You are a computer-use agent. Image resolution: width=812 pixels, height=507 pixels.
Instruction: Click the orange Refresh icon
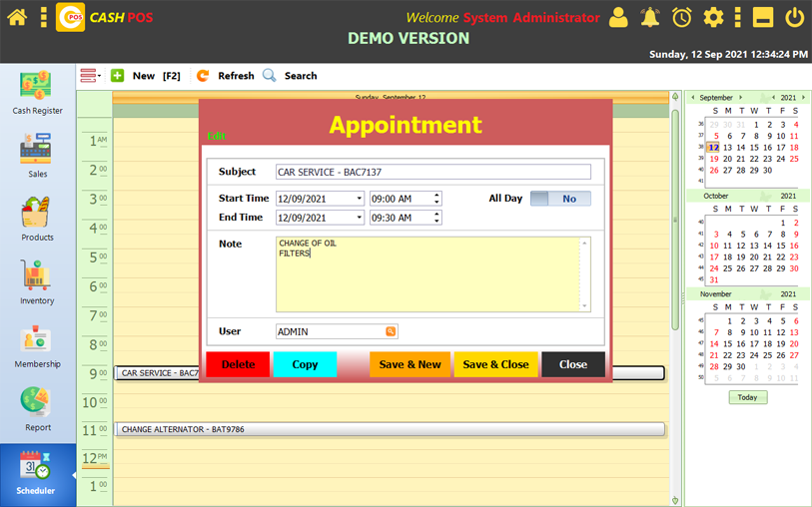(203, 76)
